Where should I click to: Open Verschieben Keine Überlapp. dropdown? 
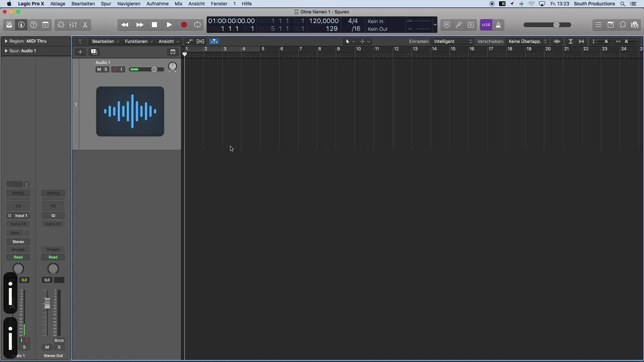(527, 42)
